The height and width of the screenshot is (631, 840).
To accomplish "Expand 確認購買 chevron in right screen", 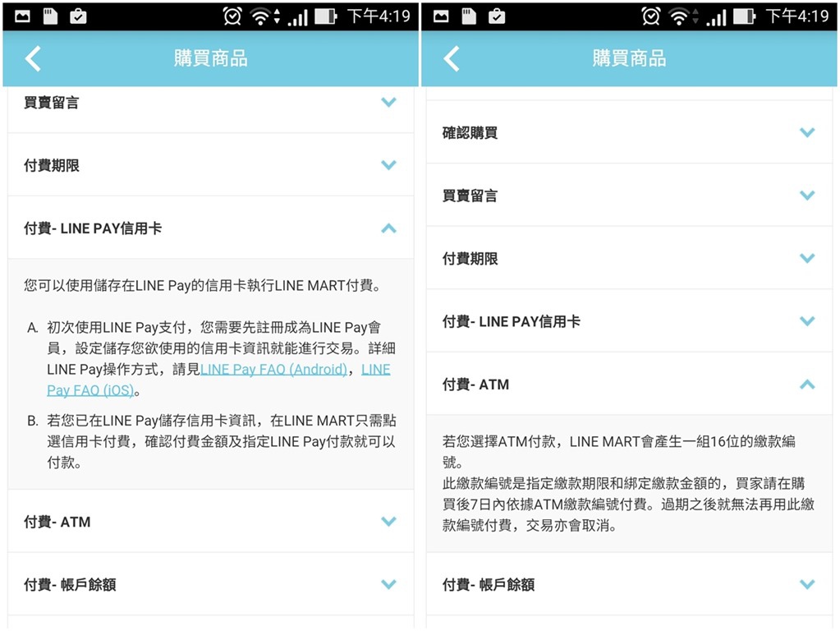I will click(x=807, y=132).
